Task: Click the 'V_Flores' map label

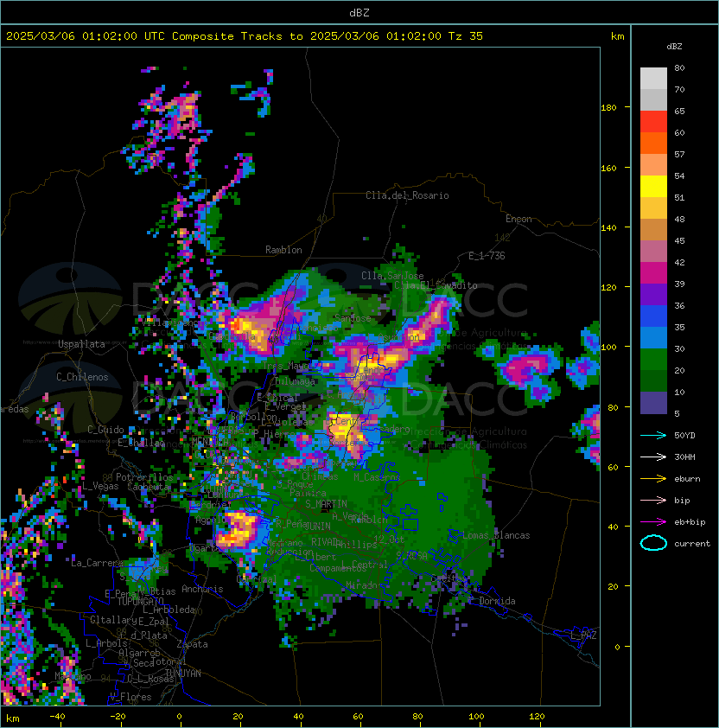Action: (x=130, y=697)
